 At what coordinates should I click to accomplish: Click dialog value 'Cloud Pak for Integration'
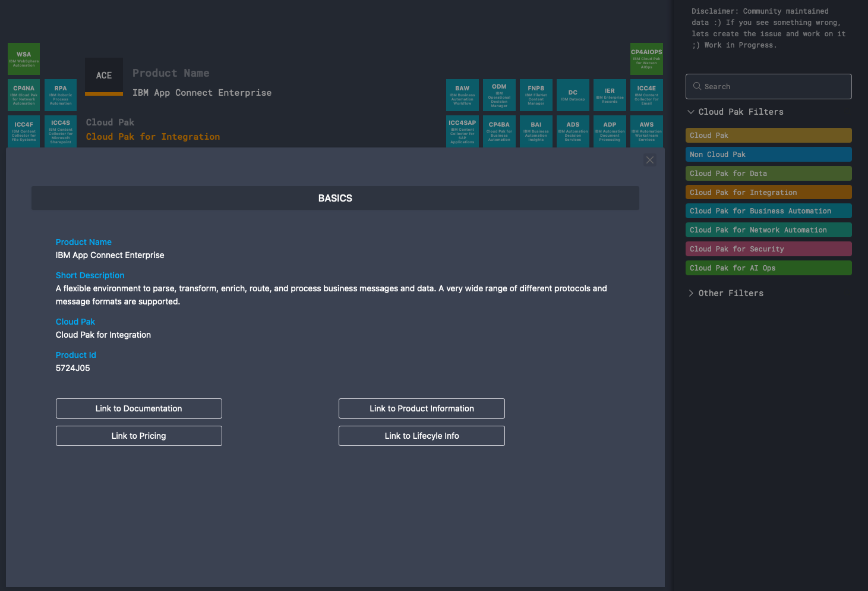[103, 335]
